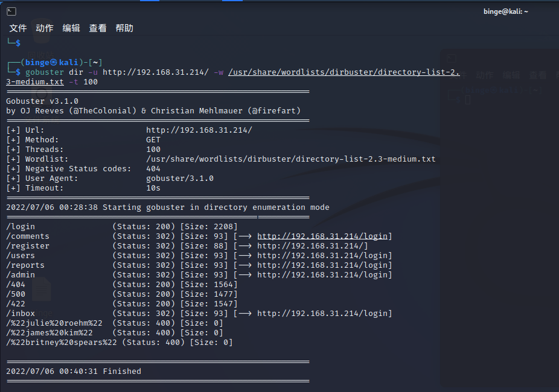The image size is (559, 392).
Task: Open the 帮助 menu
Action: (x=124, y=28)
